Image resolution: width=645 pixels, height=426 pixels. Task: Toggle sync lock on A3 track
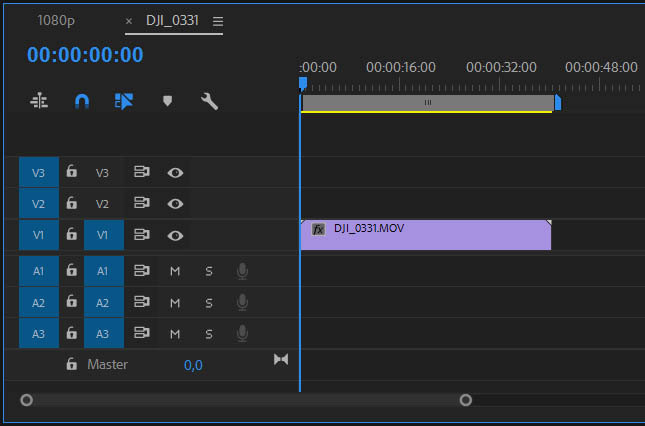pyautogui.click(x=142, y=333)
